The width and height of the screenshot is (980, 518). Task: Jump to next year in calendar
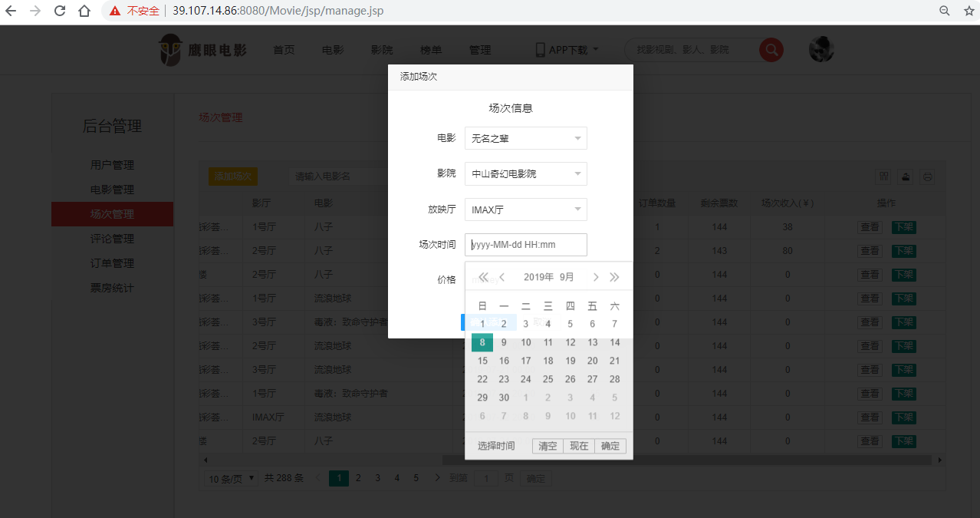614,277
